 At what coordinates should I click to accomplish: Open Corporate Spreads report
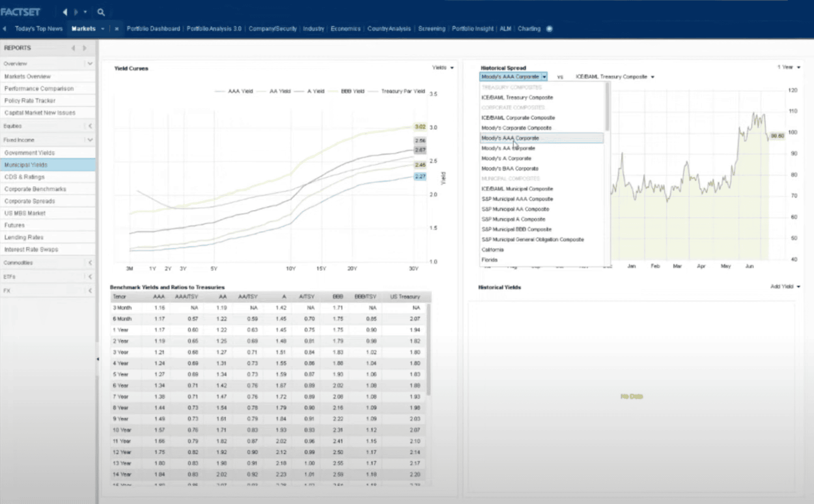click(x=48, y=201)
